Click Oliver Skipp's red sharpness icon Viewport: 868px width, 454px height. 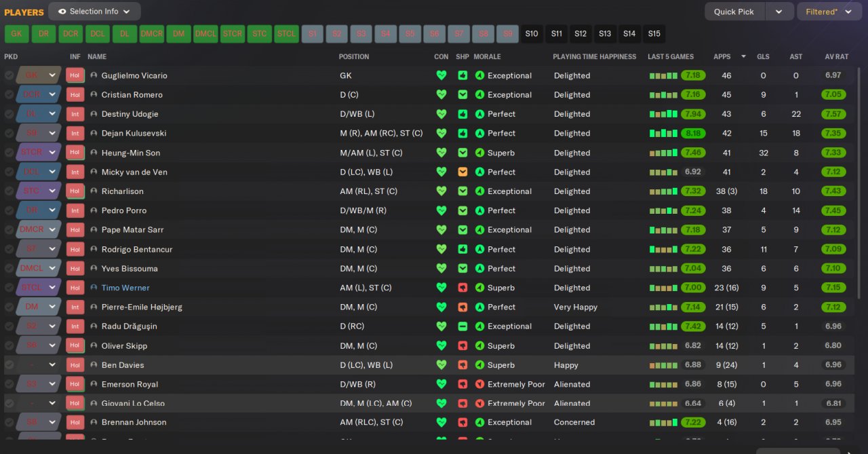(462, 345)
